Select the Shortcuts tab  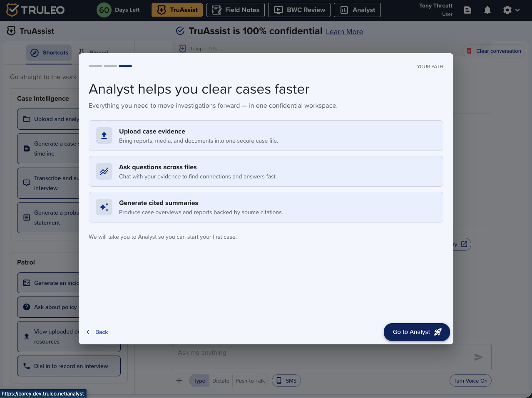tap(49, 53)
